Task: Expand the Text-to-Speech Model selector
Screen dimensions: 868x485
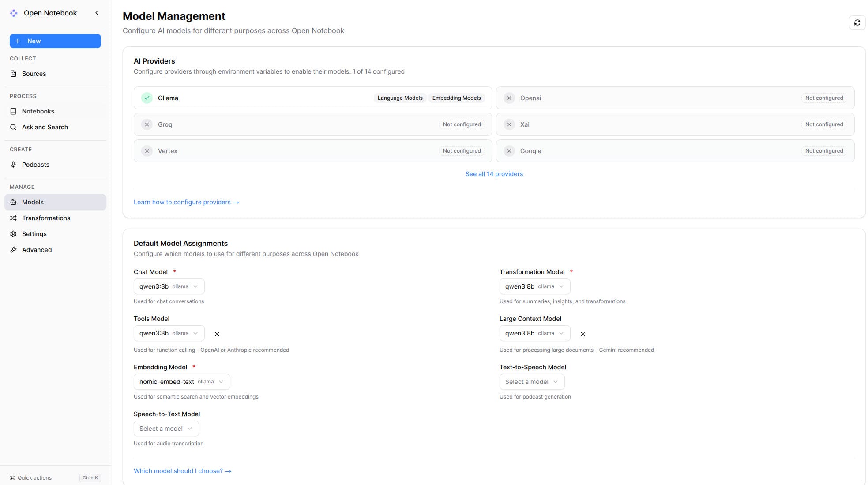Action: (532, 382)
